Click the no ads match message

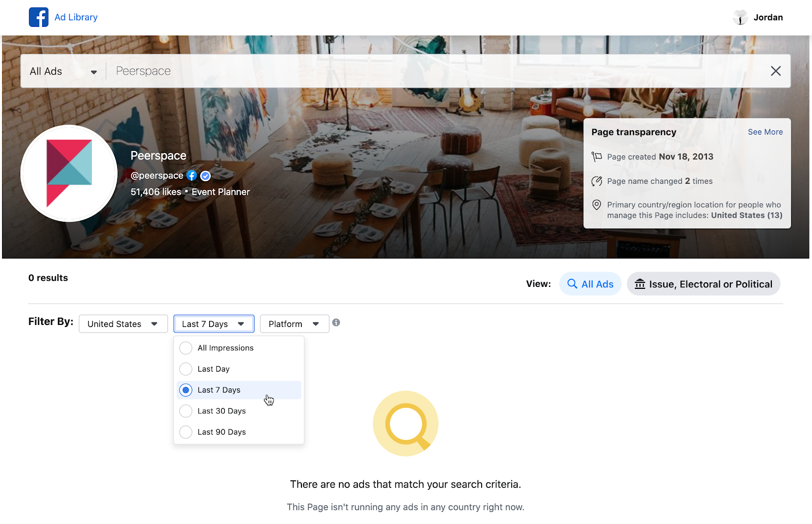tap(405, 484)
